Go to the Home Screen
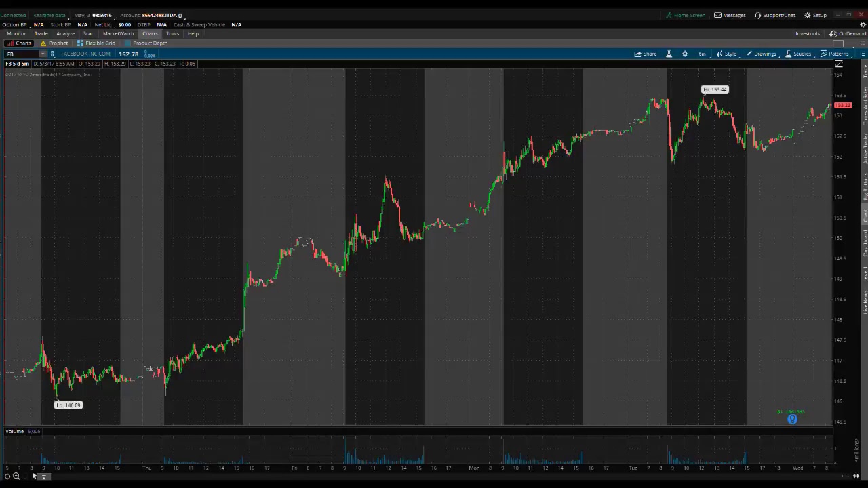868x488 pixels. [686, 15]
